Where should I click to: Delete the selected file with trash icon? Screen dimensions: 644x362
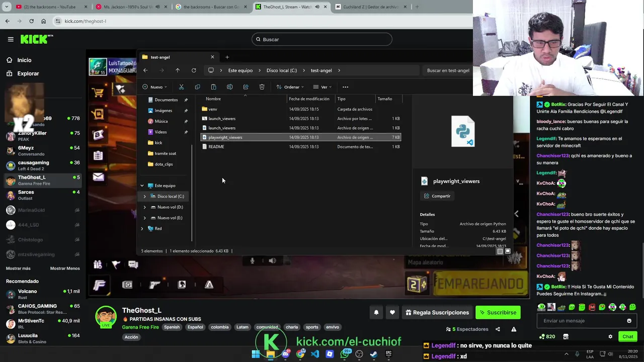(262, 87)
